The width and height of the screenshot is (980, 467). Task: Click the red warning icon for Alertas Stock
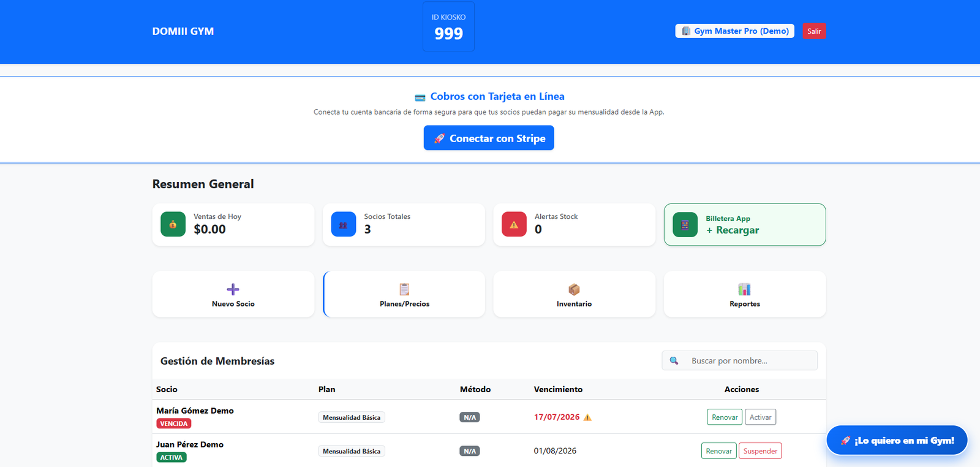click(x=514, y=224)
